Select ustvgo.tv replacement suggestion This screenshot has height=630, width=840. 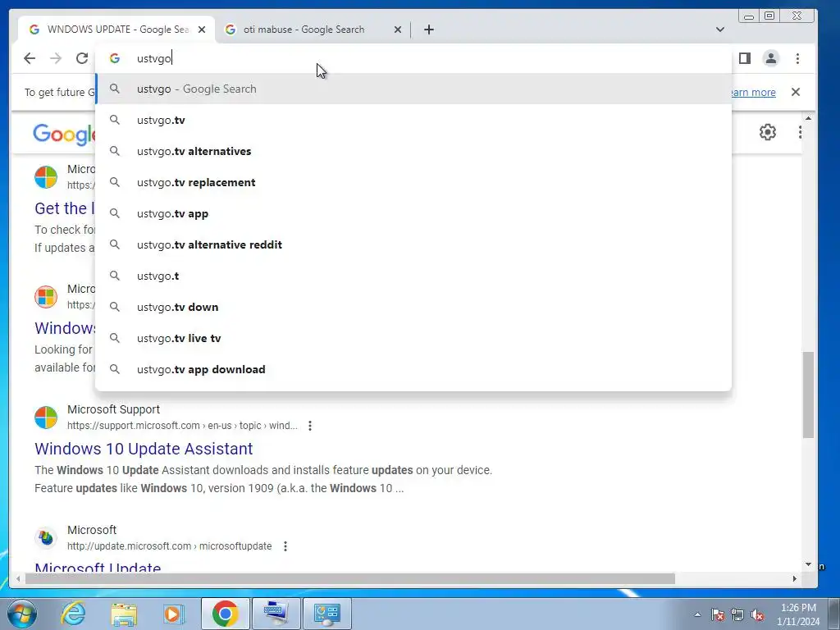click(413, 182)
